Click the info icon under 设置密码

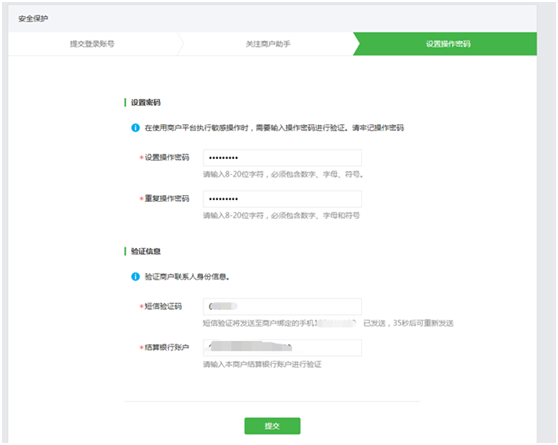click(135, 127)
